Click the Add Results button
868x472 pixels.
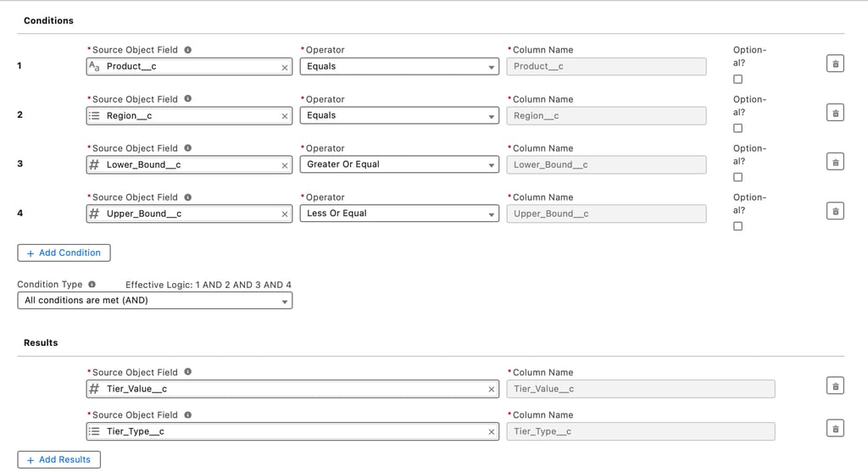click(58, 459)
